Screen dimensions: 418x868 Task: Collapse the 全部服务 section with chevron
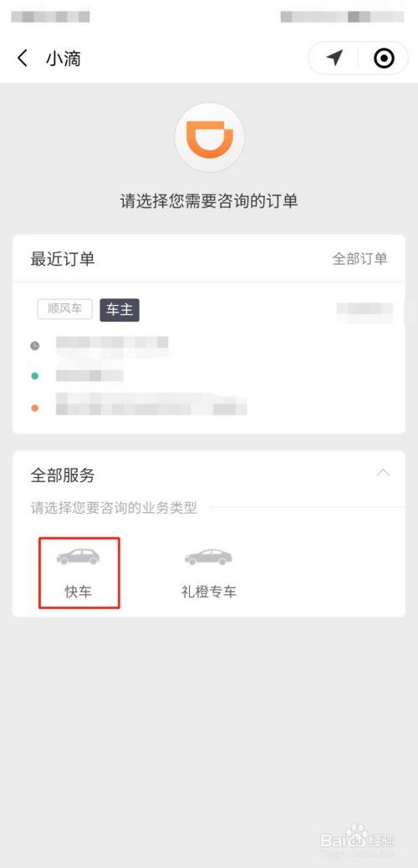[x=383, y=474]
